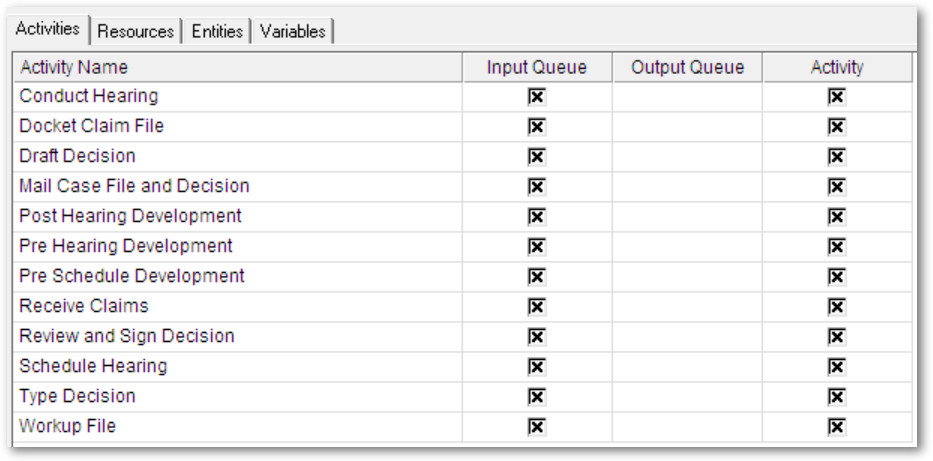Toggle Activity checkbox for Mail Case File and Decision
933x461 pixels.
pyautogui.click(x=837, y=186)
